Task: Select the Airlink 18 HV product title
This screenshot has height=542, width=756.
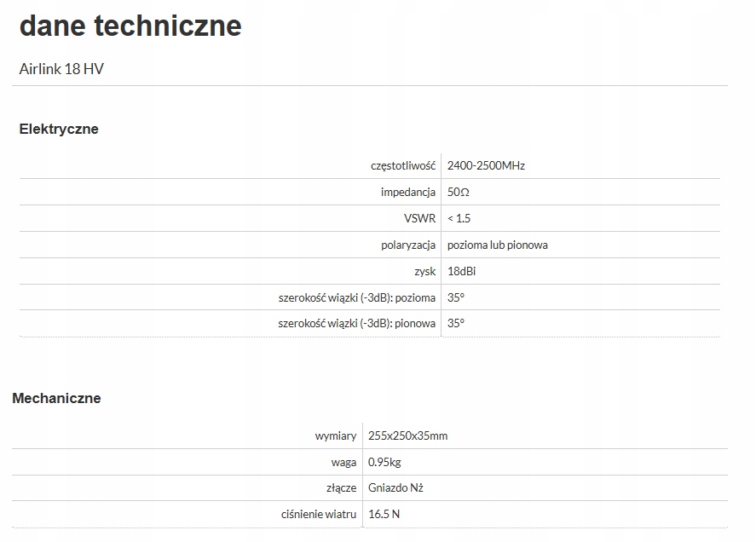Action: pyautogui.click(x=61, y=69)
